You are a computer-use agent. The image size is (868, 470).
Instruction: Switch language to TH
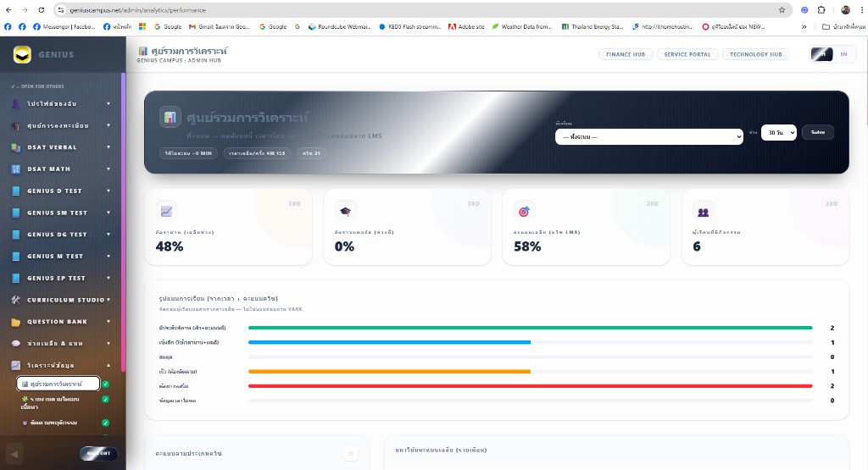pos(821,54)
